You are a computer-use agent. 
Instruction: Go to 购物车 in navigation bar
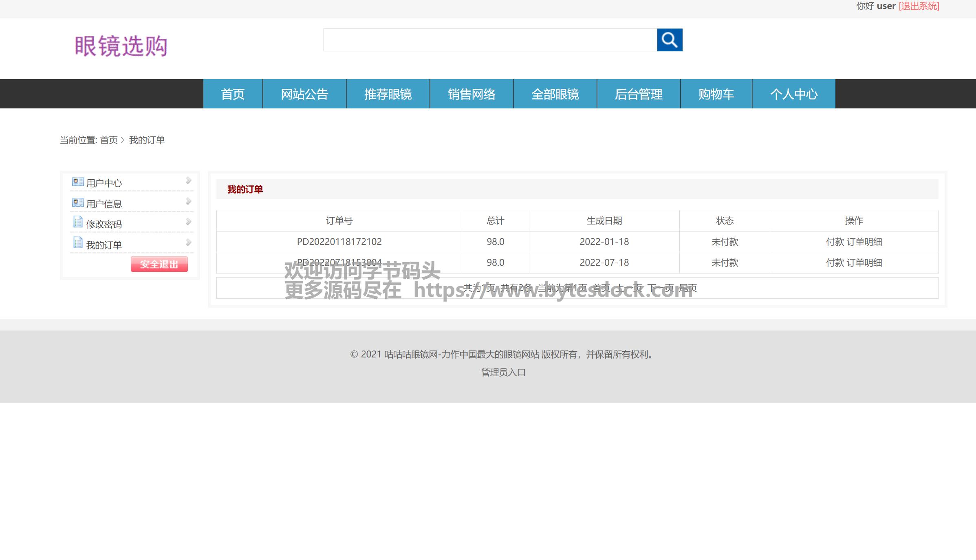716,94
